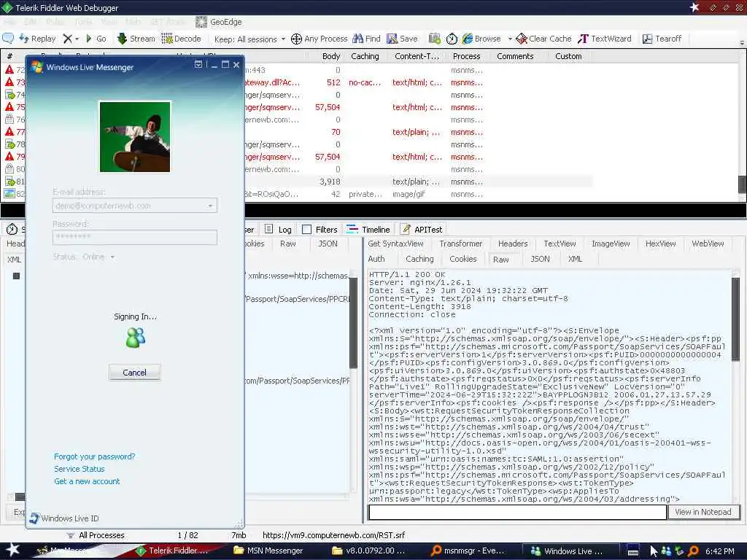Open MSN Messenger folder from taskbar
This screenshot has width=747, height=560.
pyautogui.click(x=268, y=551)
